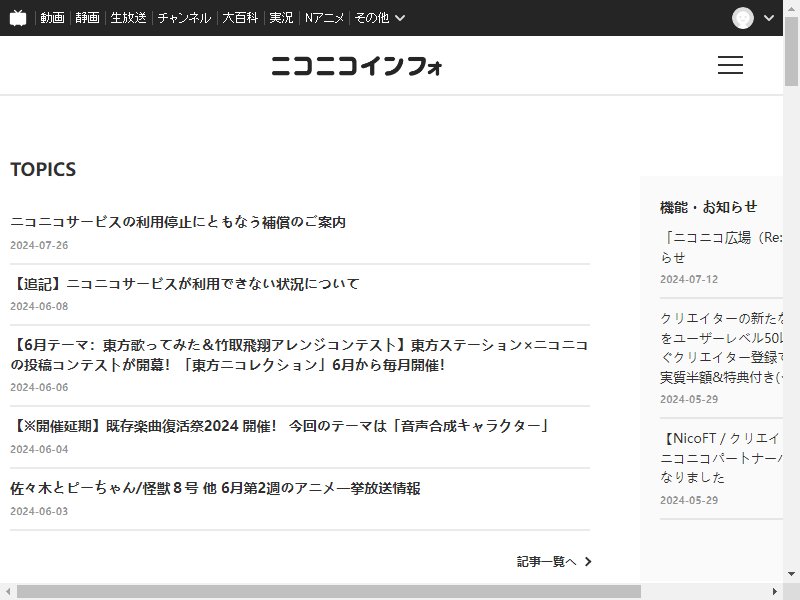Click the chevron next to 記事一覧へ
This screenshot has height=600, width=800.
point(588,562)
